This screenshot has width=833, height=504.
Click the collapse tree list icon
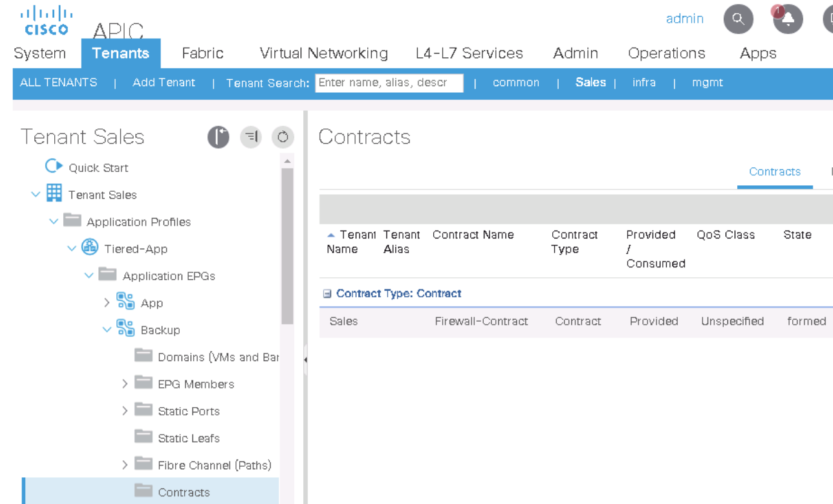coord(251,137)
